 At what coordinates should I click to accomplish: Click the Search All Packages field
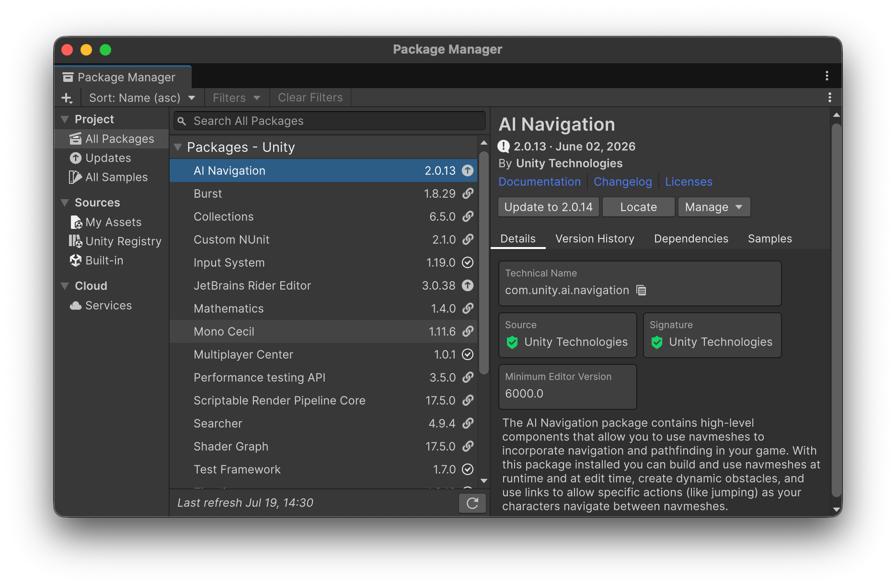pos(330,121)
